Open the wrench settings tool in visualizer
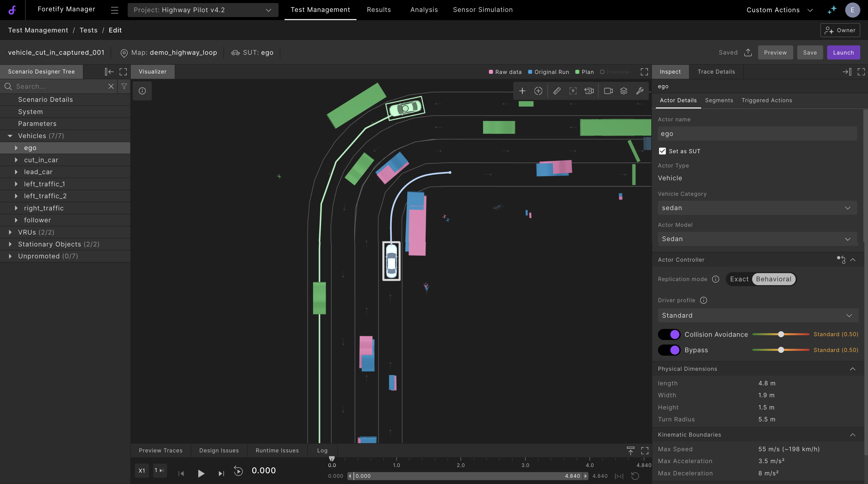 (x=640, y=91)
